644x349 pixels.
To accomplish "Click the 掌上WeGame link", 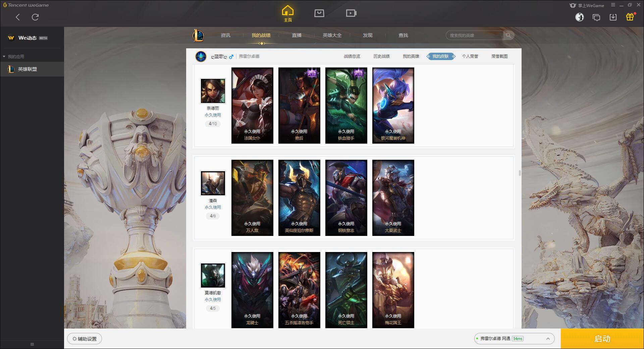I will pos(587,5).
